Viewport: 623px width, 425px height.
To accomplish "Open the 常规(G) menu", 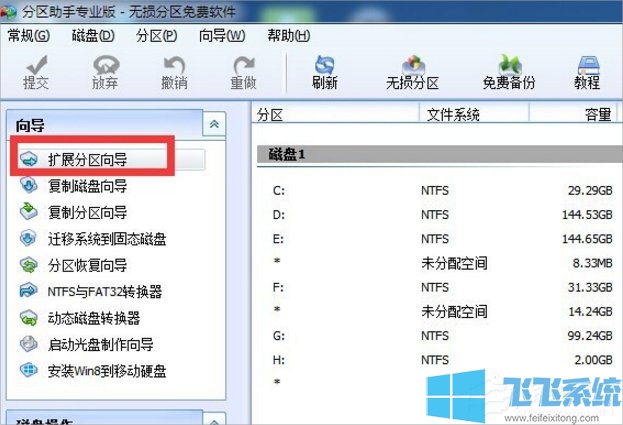I will [x=27, y=36].
